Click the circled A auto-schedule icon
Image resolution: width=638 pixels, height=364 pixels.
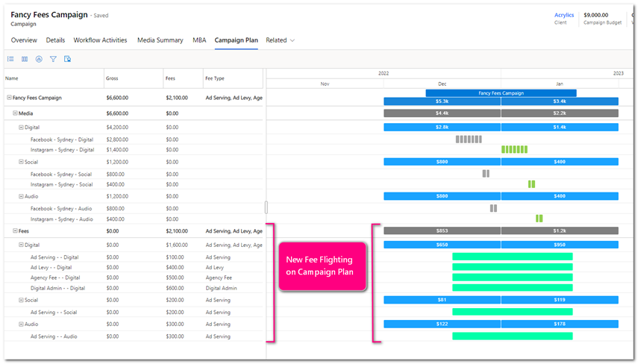tap(39, 59)
